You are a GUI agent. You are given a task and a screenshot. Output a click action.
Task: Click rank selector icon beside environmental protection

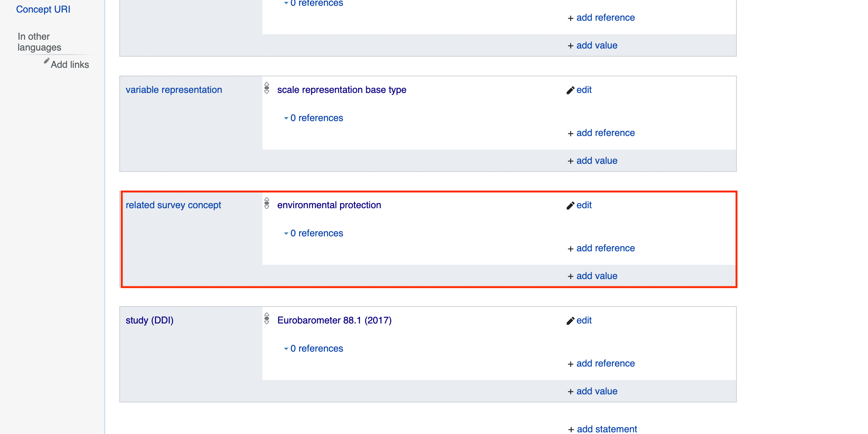click(x=267, y=203)
